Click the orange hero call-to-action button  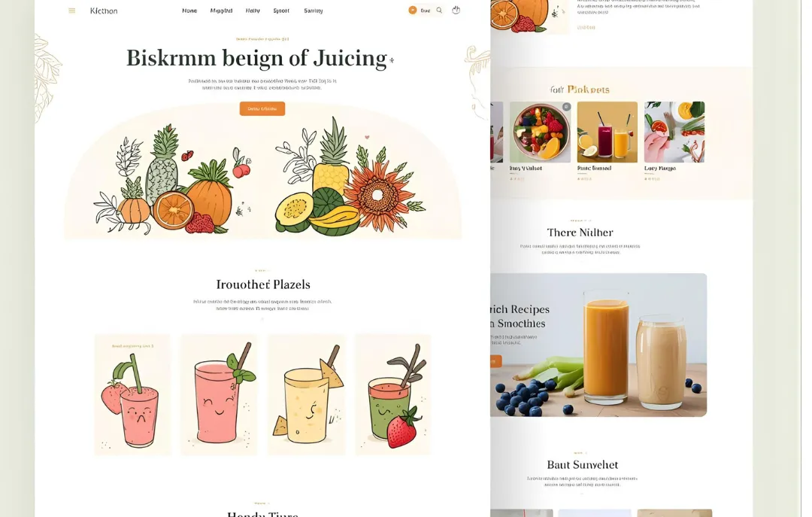click(262, 108)
